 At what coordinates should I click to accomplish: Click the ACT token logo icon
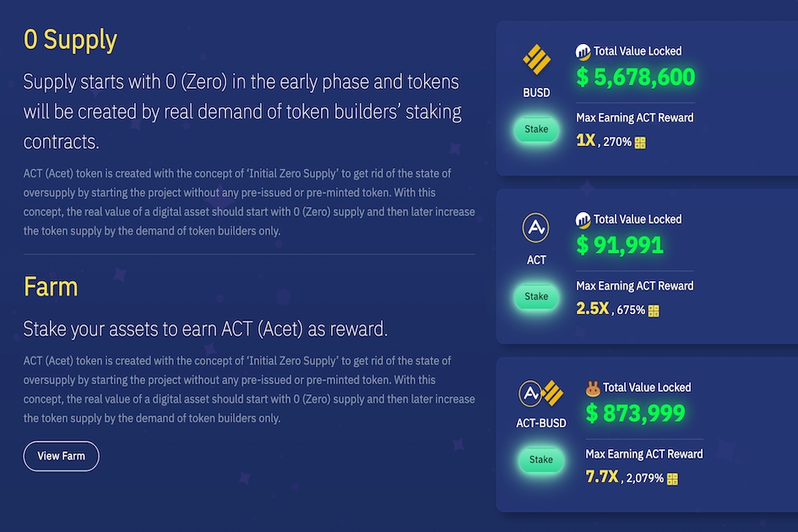(535, 227)
